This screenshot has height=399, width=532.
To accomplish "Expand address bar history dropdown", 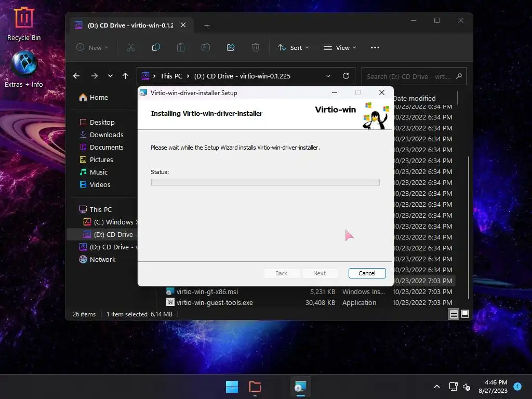I will pyautogui.click(x=328, y=76).
